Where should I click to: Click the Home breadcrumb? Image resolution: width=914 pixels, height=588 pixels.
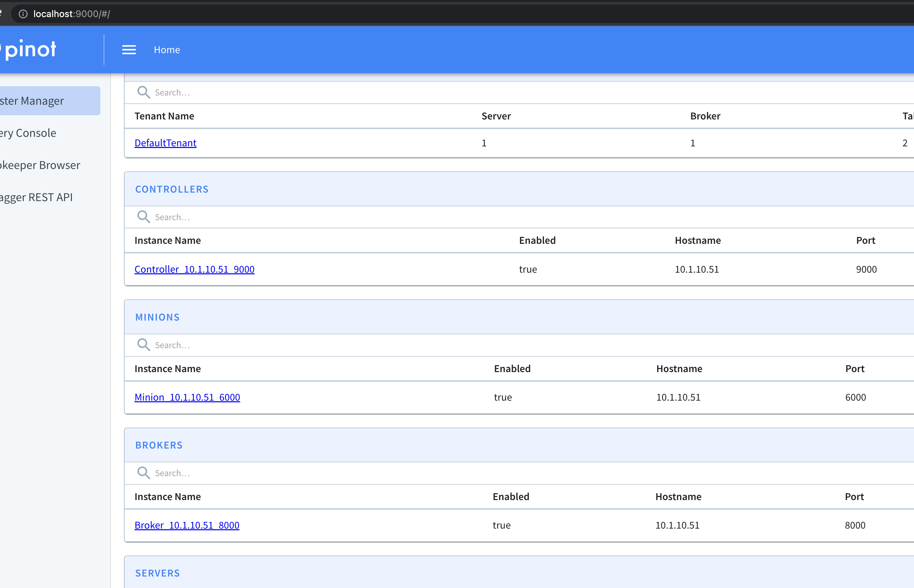(x=167, y=50)
